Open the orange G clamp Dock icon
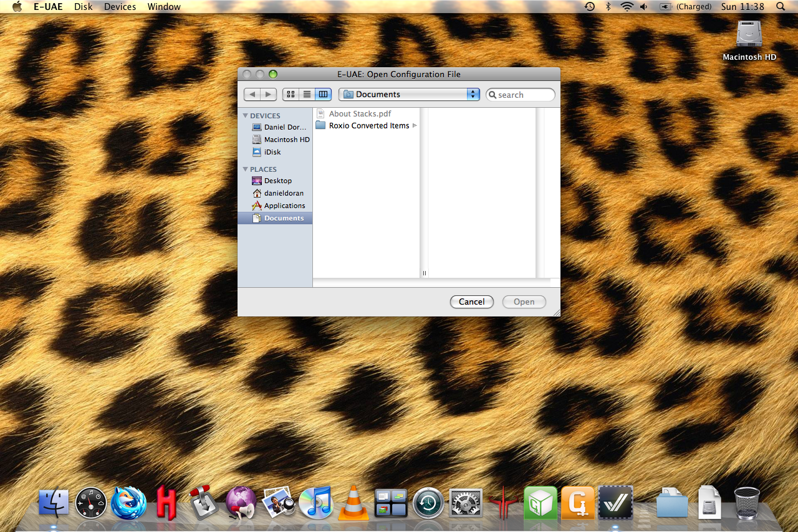The height and width of the screenshot is (532, 798). tap(578, 503)
